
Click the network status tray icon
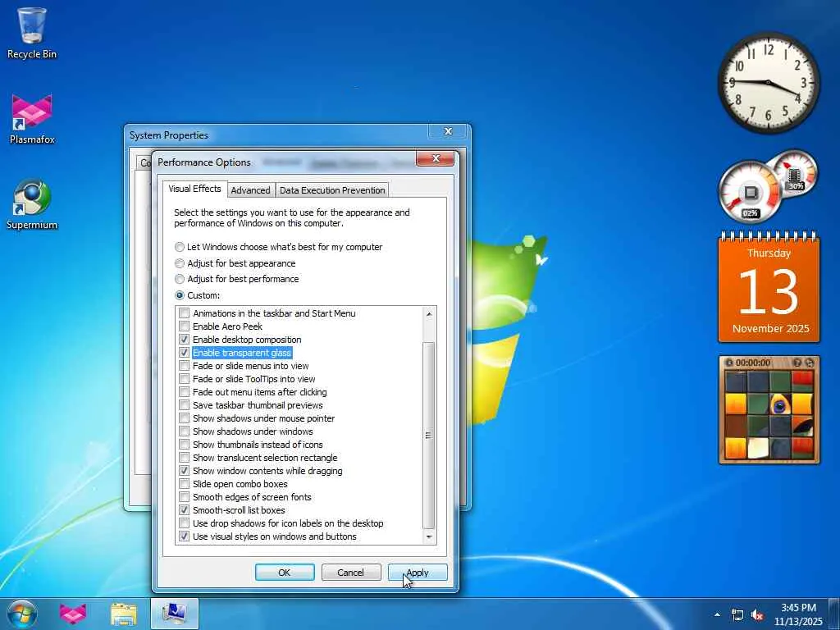click(737, 614)
